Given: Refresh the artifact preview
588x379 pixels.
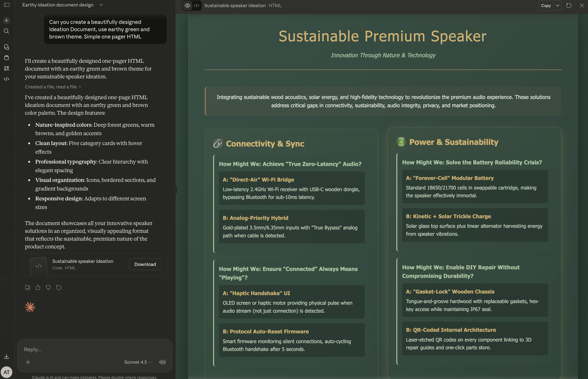Looking at the screenshot, I should [569, 5].
